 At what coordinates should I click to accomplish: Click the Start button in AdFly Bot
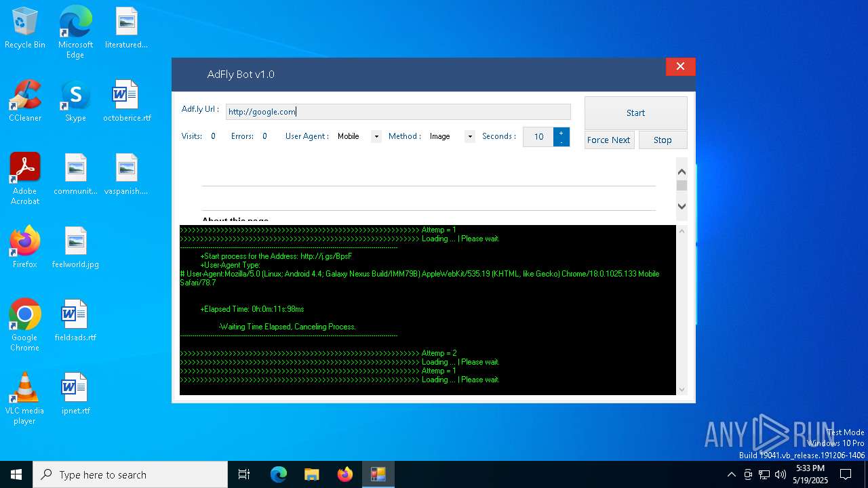pos(636,113)
